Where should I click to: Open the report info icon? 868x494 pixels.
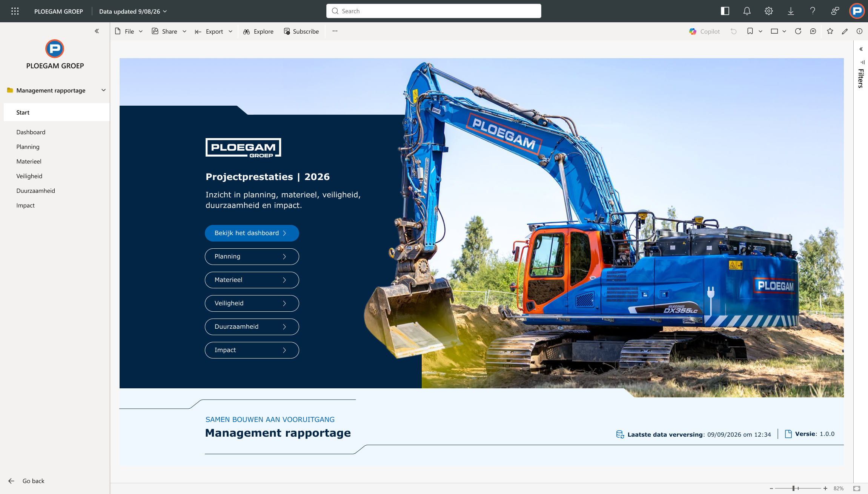859,31
